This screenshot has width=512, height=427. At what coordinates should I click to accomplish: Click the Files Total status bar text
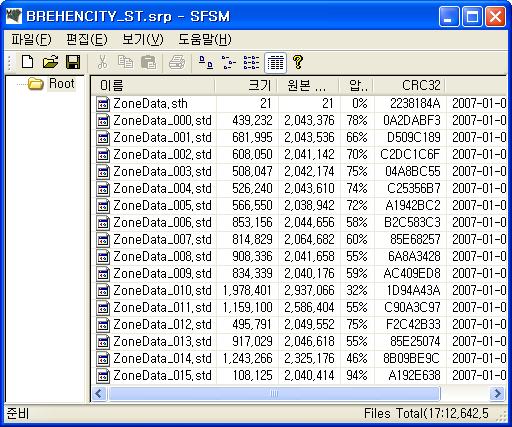tap(426, 414)
